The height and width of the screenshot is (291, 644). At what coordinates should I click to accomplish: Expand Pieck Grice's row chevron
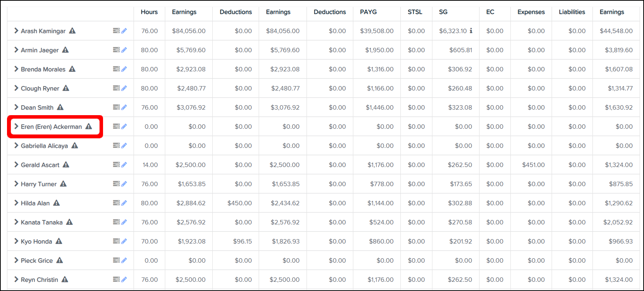[x=16, y=260]
